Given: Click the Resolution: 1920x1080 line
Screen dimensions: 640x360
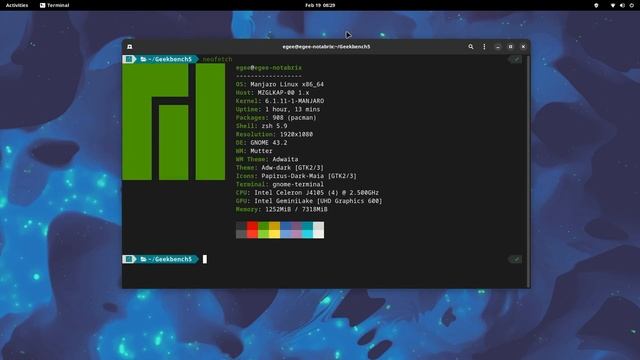Looking at the screenshot, I should pyautogui.click(x=274, y=134).
